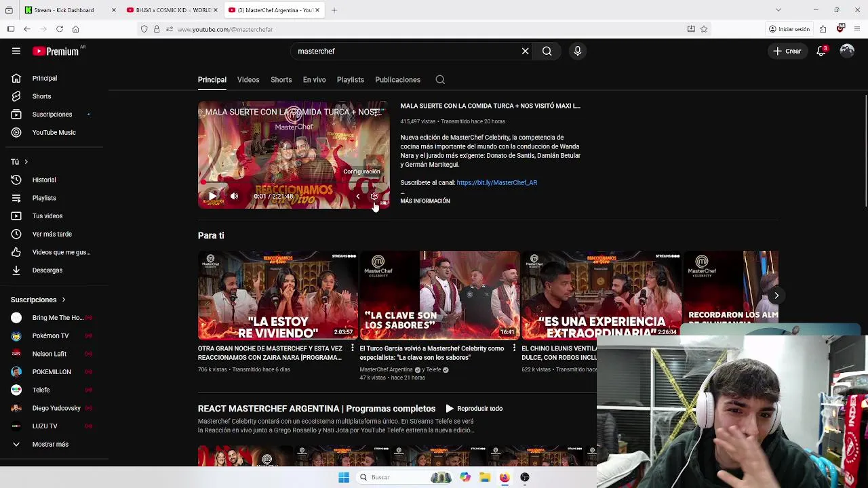Open the Crear menu
Screen dimensions: 868x488
[x=787, y=51]
